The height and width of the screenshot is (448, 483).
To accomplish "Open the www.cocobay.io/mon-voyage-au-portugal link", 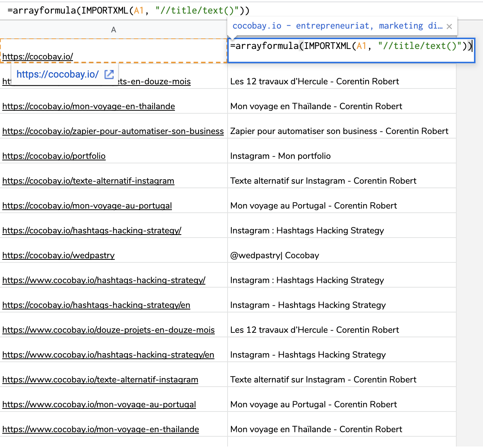I will [99, 404].
